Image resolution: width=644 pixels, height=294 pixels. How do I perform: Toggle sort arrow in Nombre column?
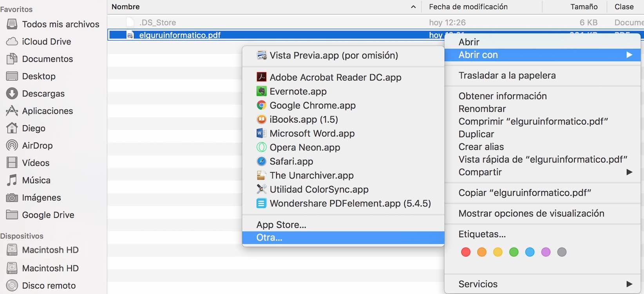click(413, 7)
